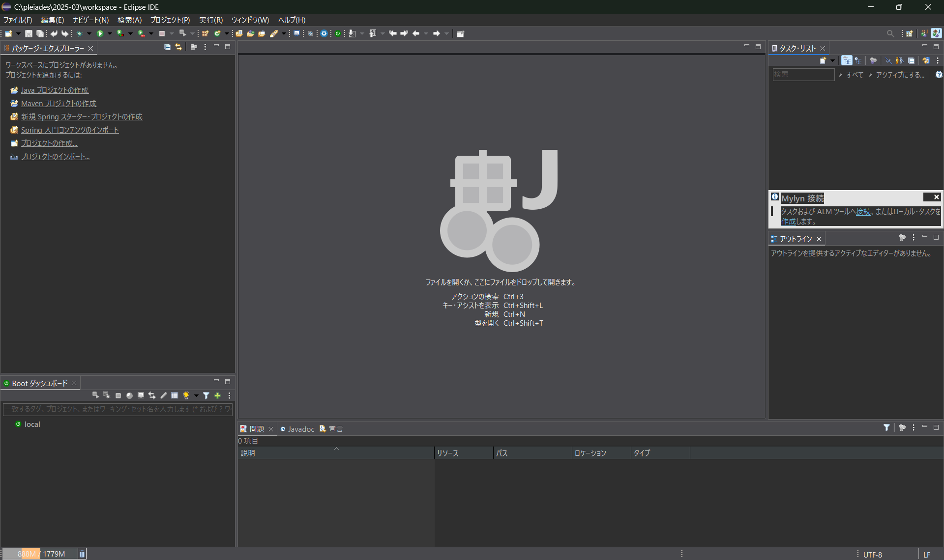Click the Save All icon
The width and height of the screenshot is (944, 560).
40,33
